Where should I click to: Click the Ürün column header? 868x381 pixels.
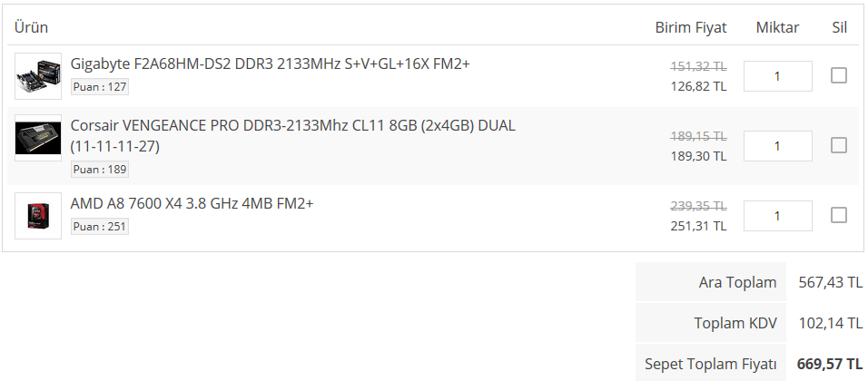[x=32, y=27]
